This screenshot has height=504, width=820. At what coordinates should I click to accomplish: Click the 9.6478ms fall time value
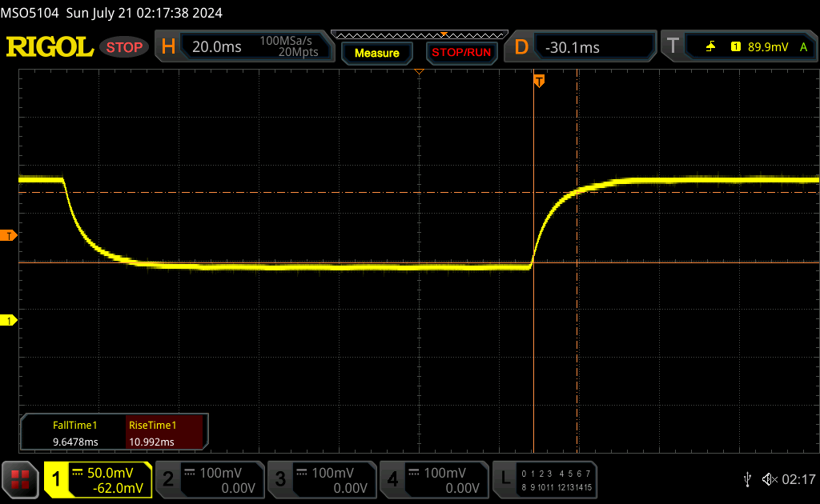click(75, 442)
